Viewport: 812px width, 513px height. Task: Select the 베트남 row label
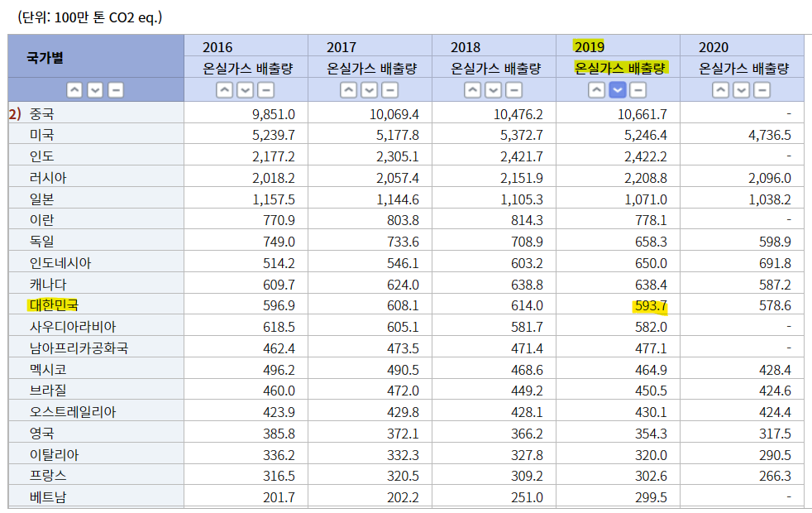48,497
